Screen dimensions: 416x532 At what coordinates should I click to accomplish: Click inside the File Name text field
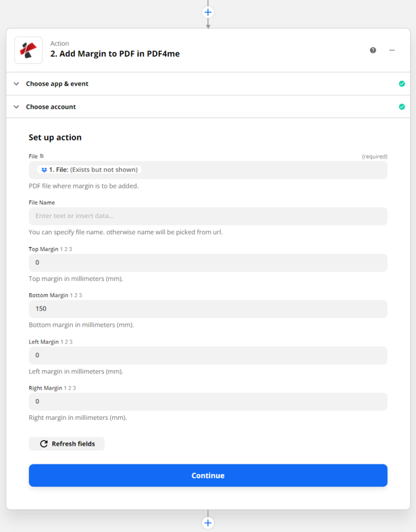coord(208,216)
